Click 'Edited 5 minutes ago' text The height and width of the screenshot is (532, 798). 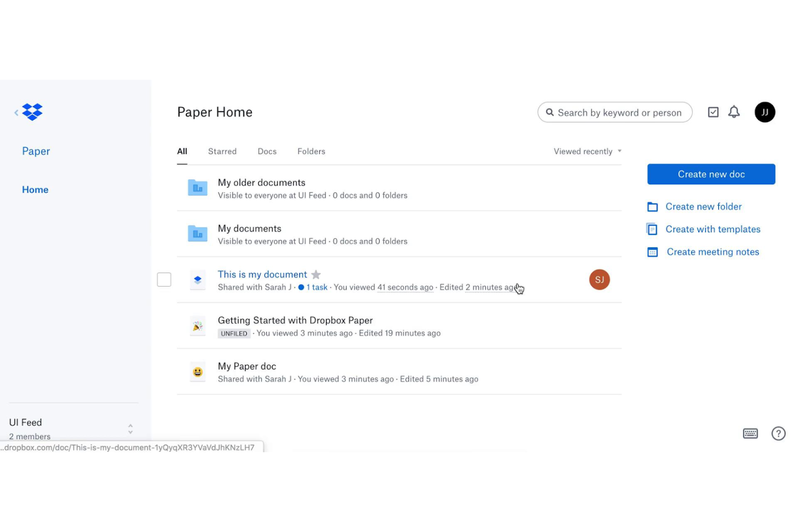[x=439, y=379]
